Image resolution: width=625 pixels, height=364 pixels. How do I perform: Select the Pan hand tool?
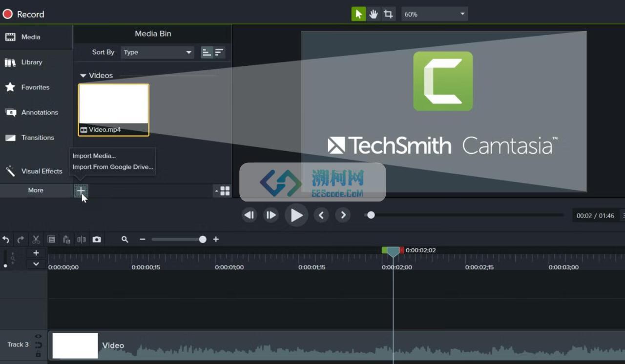(x=374, y=14)
